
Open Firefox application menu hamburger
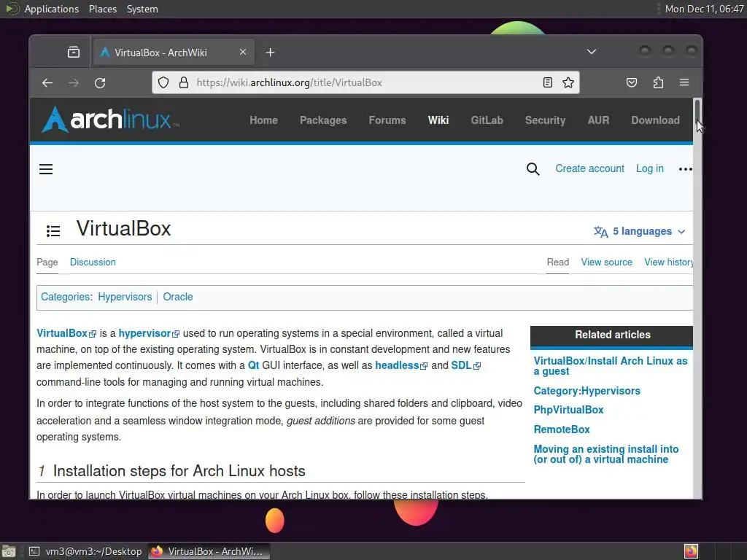coord(684,82)
